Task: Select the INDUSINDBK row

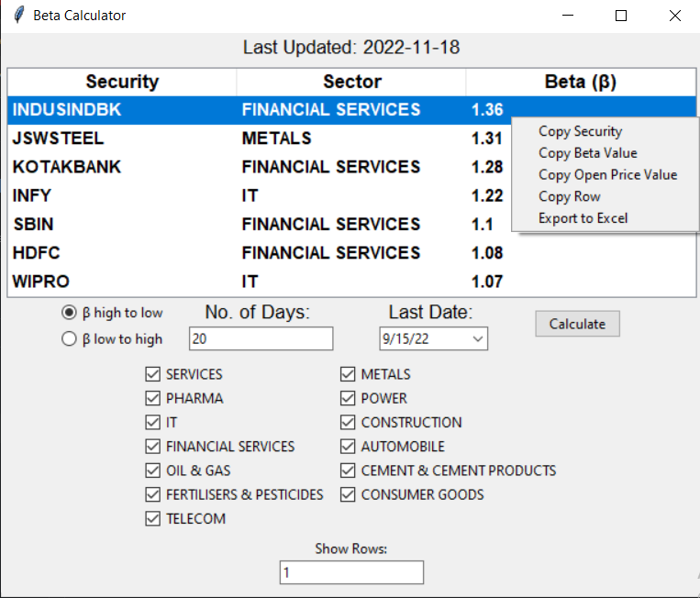Action: (x=351, y=110)
